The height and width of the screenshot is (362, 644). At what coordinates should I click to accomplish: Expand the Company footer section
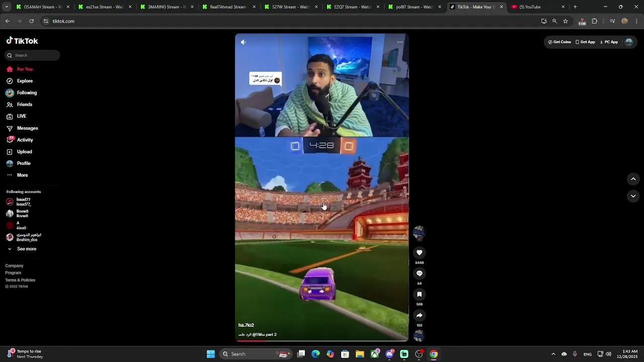click(14, 265)
